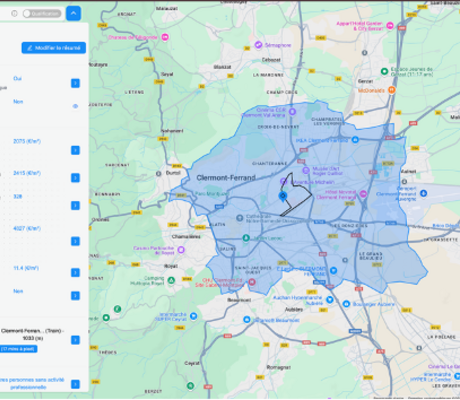
Task: Open the arrow next to 11.4 (€/m²)
Action: click(75, 273)
